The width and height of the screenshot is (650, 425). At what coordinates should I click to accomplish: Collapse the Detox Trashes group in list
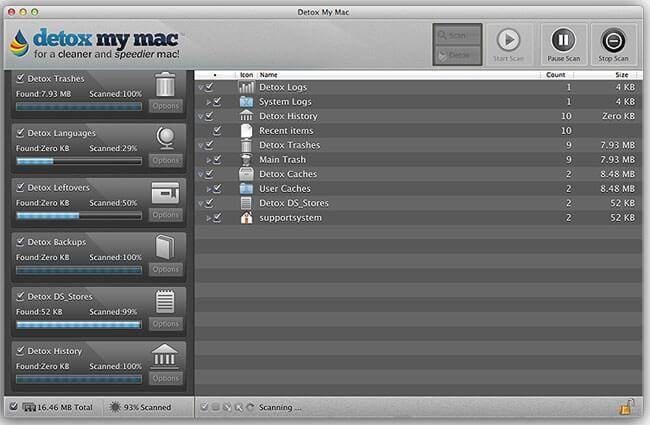click(x=201, y=145)
